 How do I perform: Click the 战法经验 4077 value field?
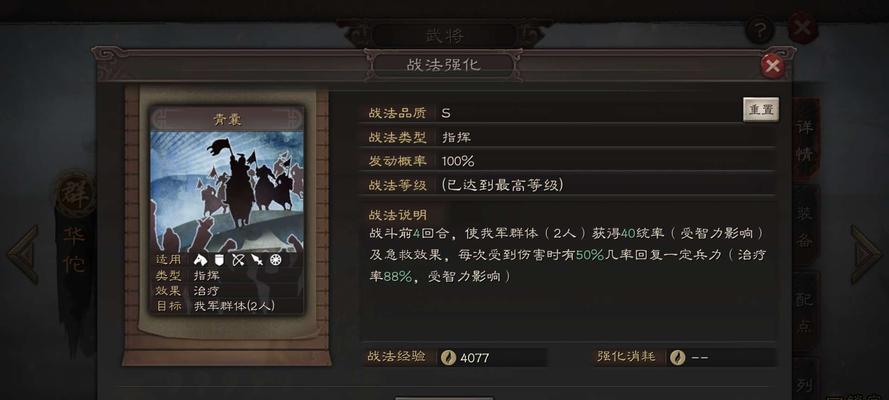[493, 358]
